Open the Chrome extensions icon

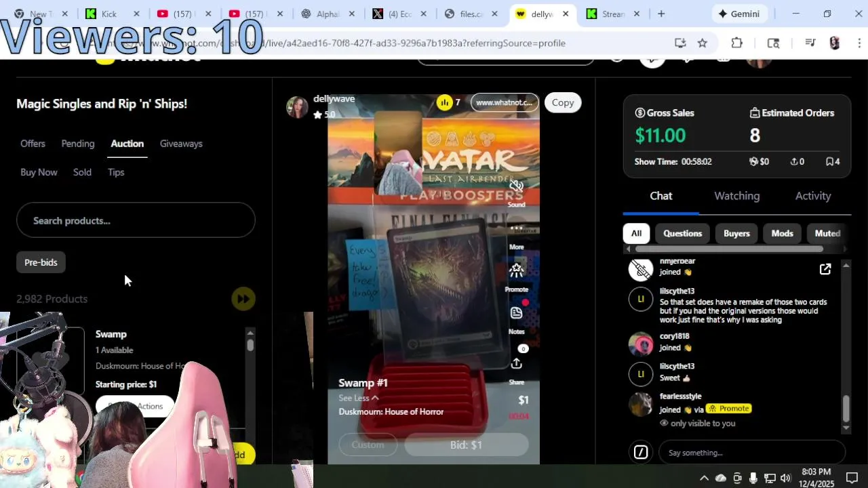(737, 43)
